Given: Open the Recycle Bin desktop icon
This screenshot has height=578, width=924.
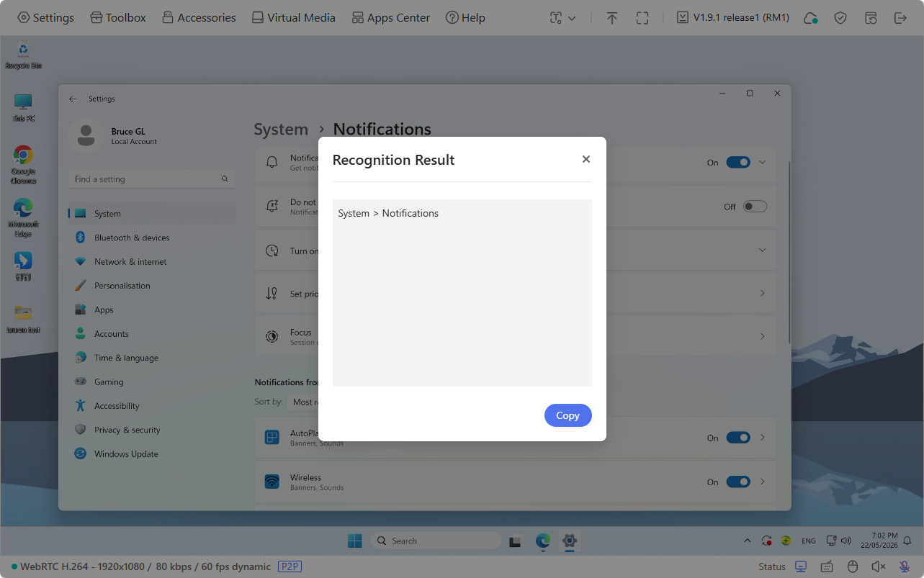Looking at the screenshot, I should tap(23, 55).
